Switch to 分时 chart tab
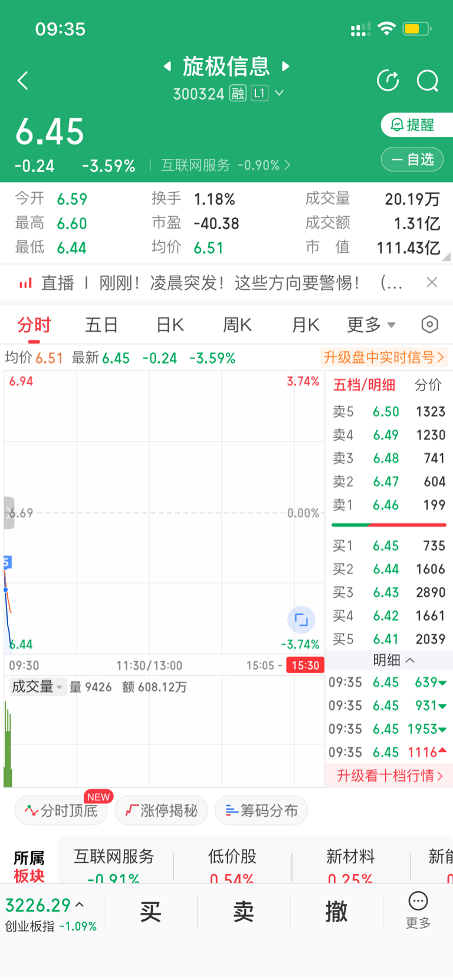 click(x=34, y=325)
